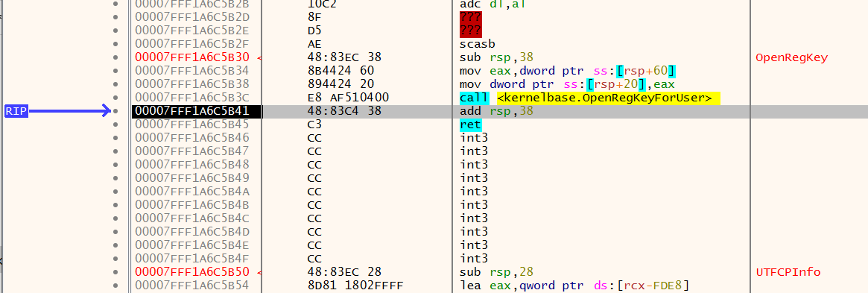Select red function address 00007FFF1A6C5B50
The image size is (868, 293).
(x=192, y=272)
